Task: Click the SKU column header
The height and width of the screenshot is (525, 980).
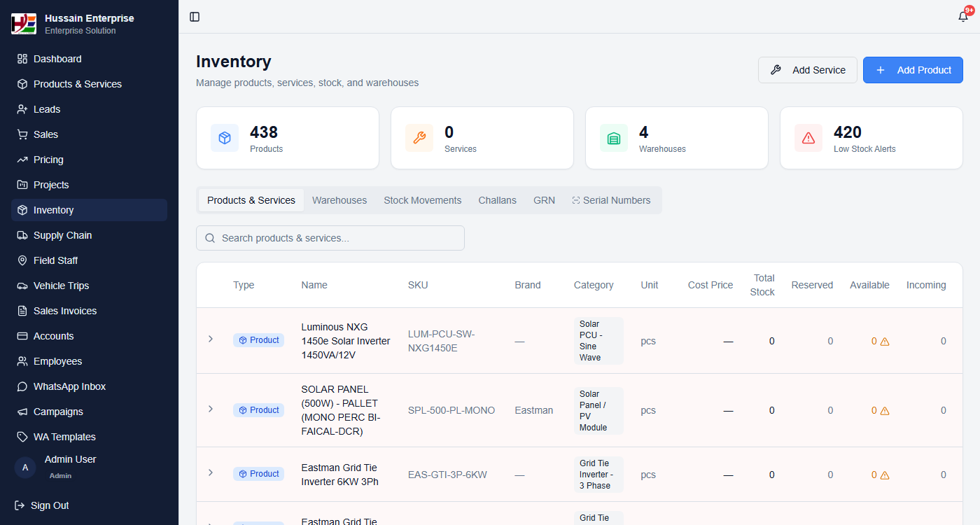Action: 418,285
